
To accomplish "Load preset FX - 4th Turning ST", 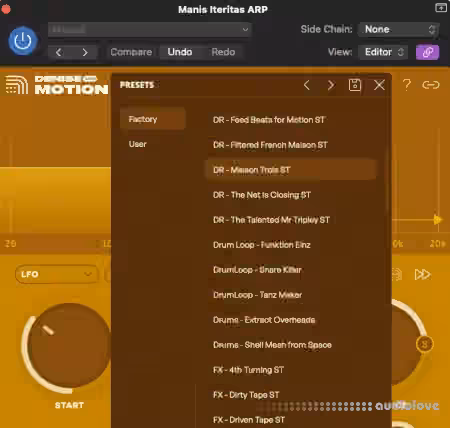I will pyautogui.click(x=291, y=370).
